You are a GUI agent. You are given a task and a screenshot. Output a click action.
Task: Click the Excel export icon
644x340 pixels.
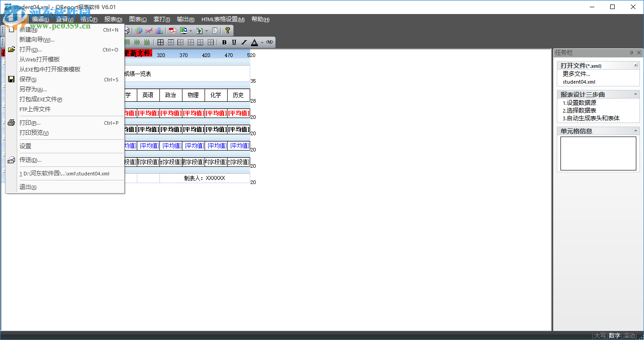pos(183,30)
